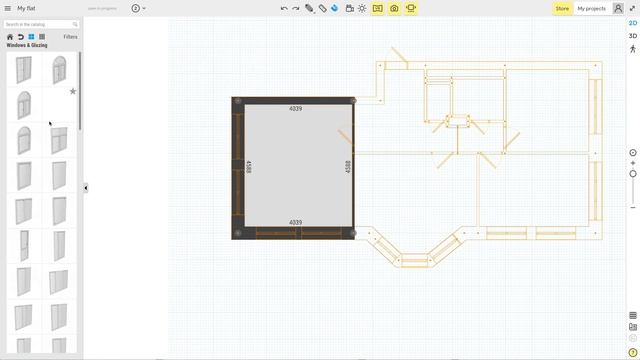Click the catalog home icon
640x360 pixels.
10,37
